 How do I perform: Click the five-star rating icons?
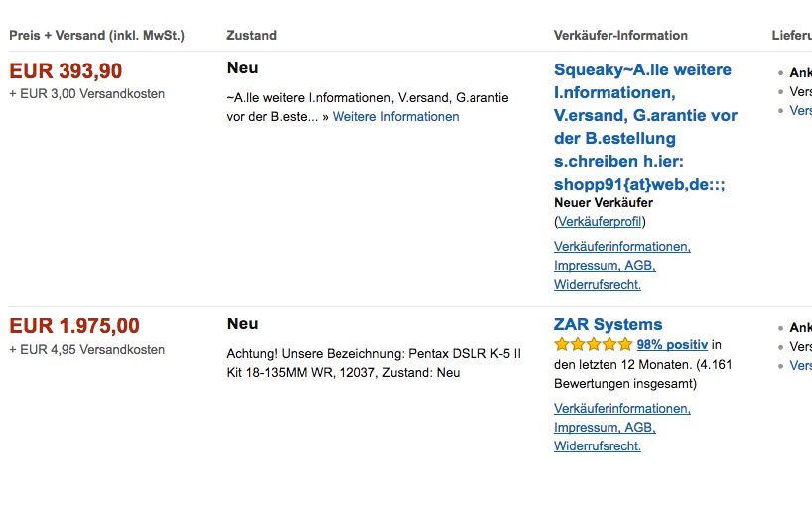(594, 344)
